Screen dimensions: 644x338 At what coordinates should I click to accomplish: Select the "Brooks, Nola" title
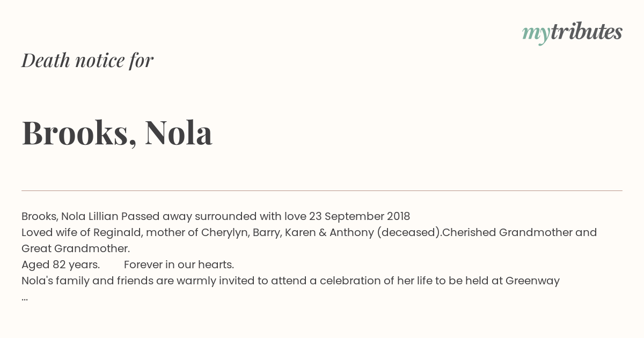(x=117, y=133)
